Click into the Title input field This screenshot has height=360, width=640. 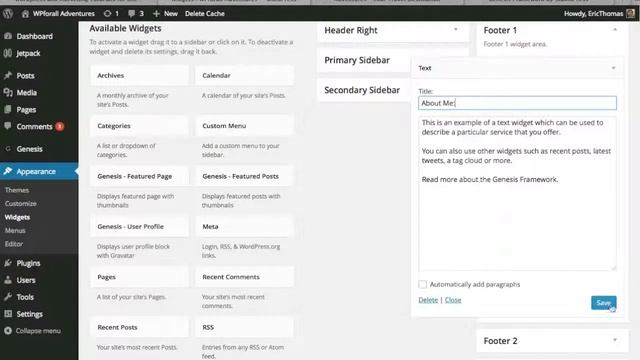(517, 103)
